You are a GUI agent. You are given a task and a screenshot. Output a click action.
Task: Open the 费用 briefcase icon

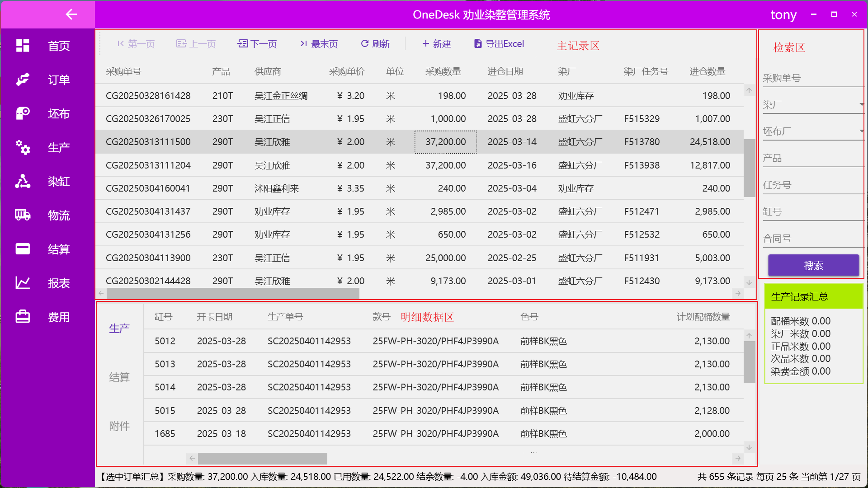[23, 317]
